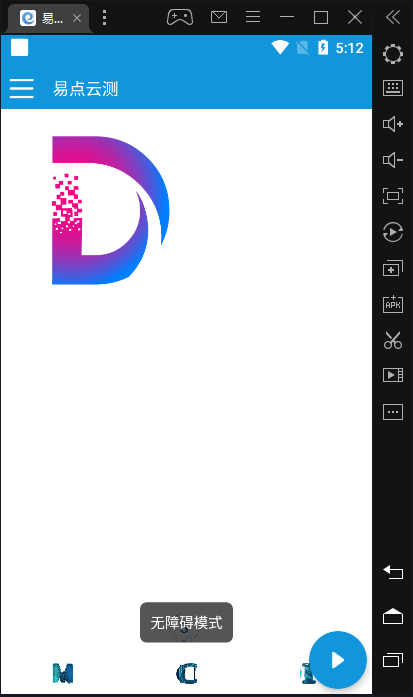Open multi-instance manager icon
413x697 pixels.
pos(393,268)
